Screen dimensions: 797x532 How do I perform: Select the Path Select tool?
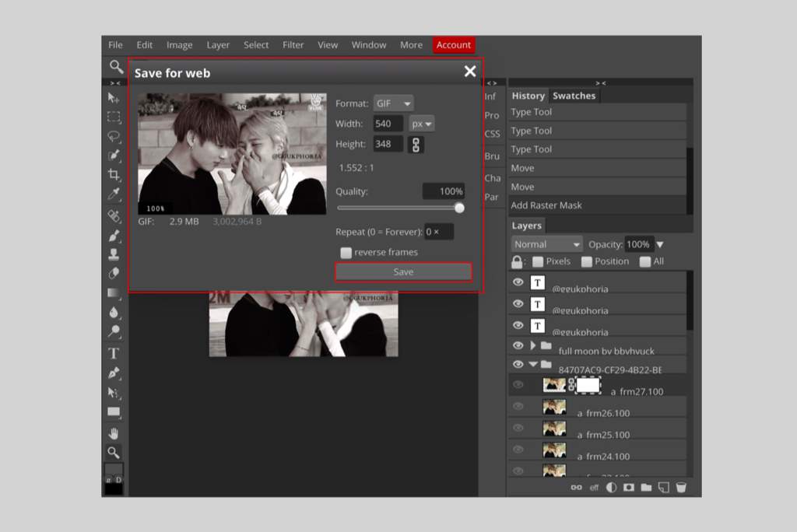click(x=114, y=392)
